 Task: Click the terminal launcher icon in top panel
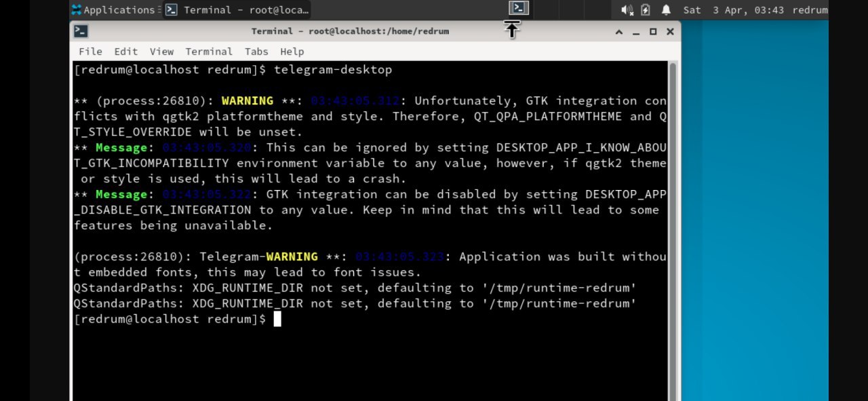click(518, 8)
